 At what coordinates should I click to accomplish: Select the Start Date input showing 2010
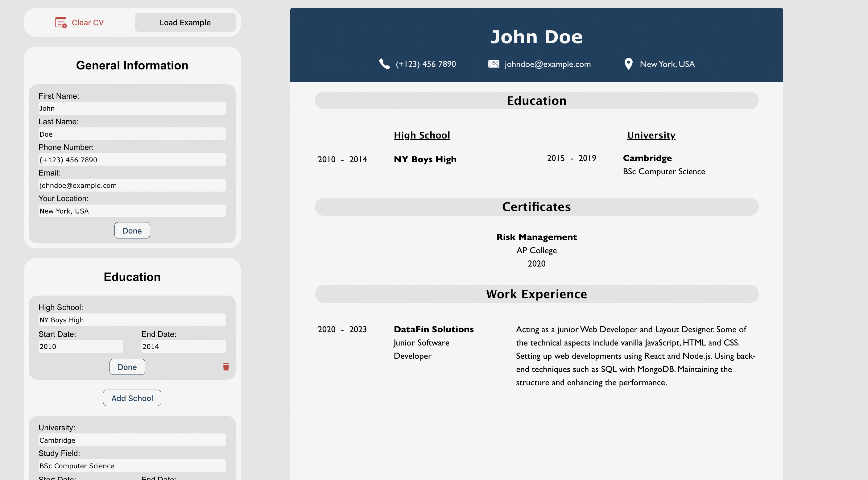click(80, 346)
